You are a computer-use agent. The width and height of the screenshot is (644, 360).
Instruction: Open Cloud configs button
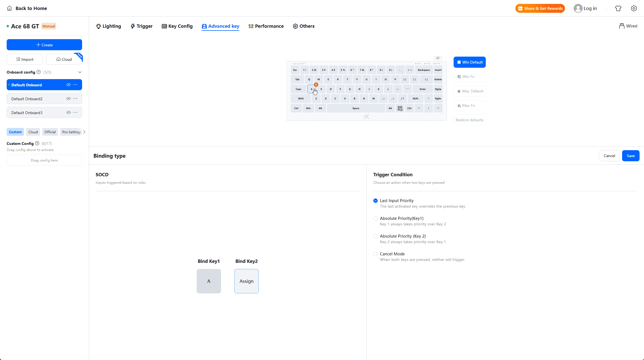[64, 59]
